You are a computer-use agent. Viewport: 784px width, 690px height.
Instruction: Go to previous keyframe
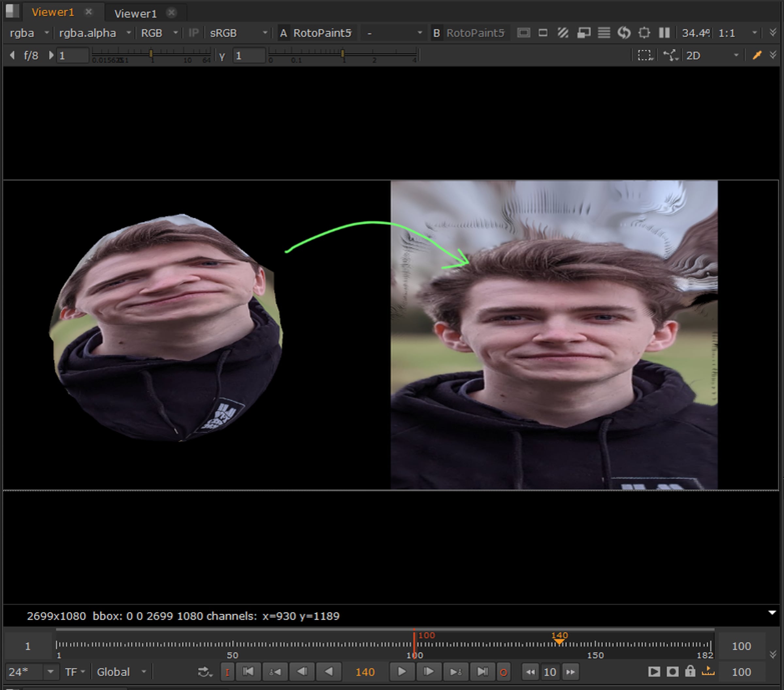coord(275,672)
